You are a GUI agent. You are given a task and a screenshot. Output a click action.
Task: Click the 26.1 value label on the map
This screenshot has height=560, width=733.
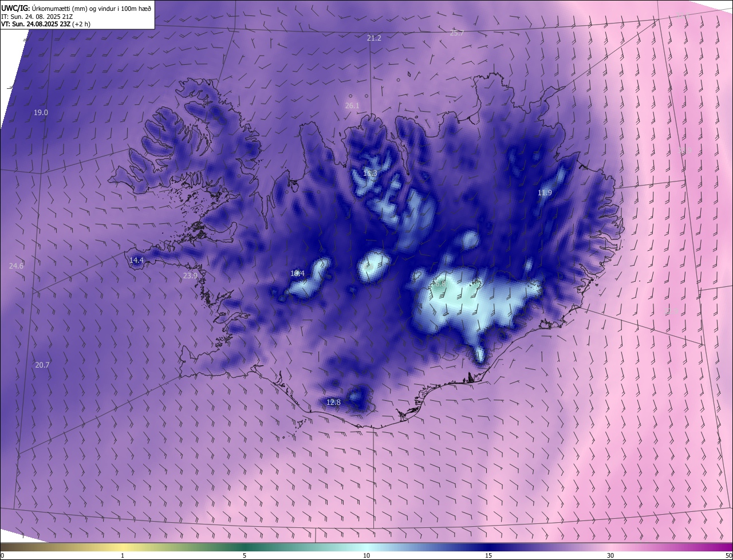pyautogui.click(x=352, y=106)
